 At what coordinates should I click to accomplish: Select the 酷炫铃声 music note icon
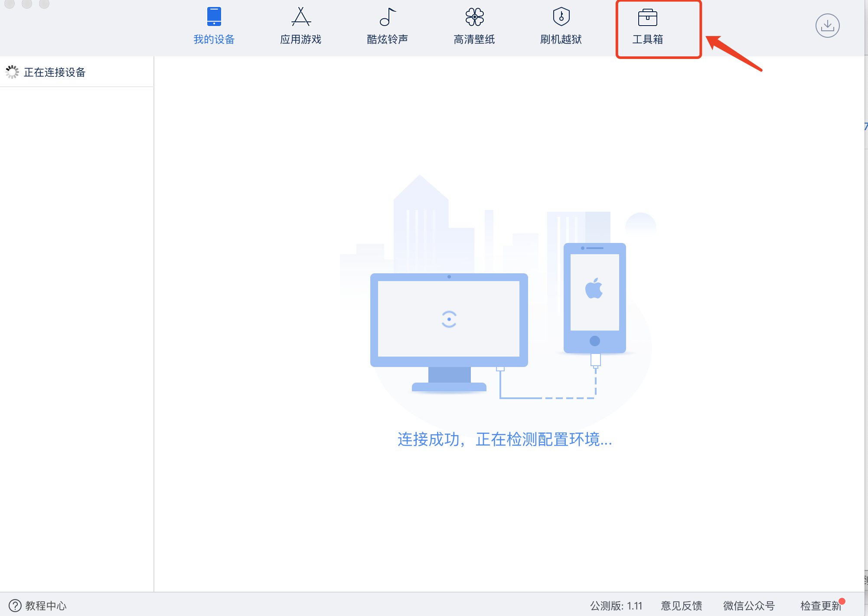pos(387,16)
